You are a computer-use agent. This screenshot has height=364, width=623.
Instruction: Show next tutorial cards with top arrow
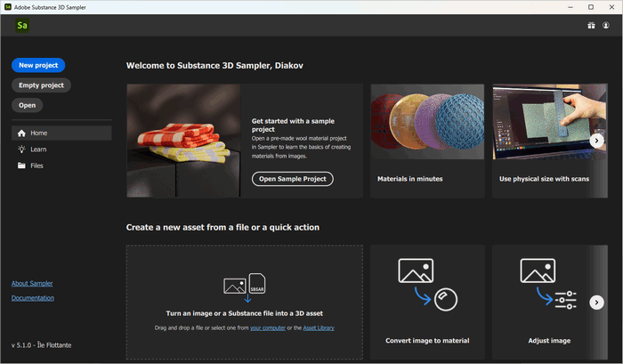point(597,141)
